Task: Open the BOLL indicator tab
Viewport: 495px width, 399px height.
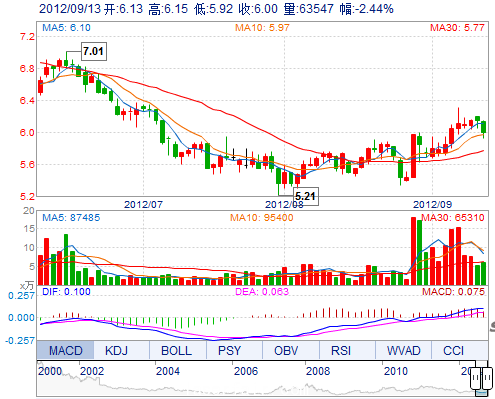Action: point(178,350)
